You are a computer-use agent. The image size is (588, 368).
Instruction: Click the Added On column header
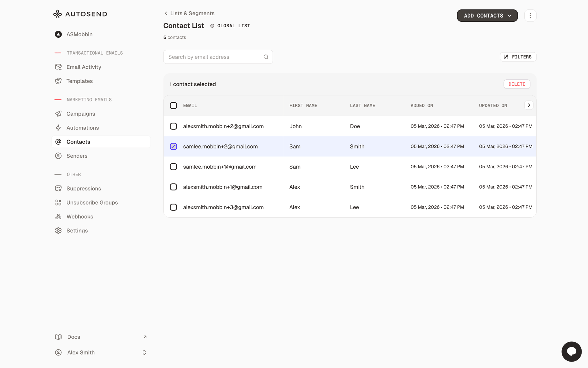(x=422, y=105)
